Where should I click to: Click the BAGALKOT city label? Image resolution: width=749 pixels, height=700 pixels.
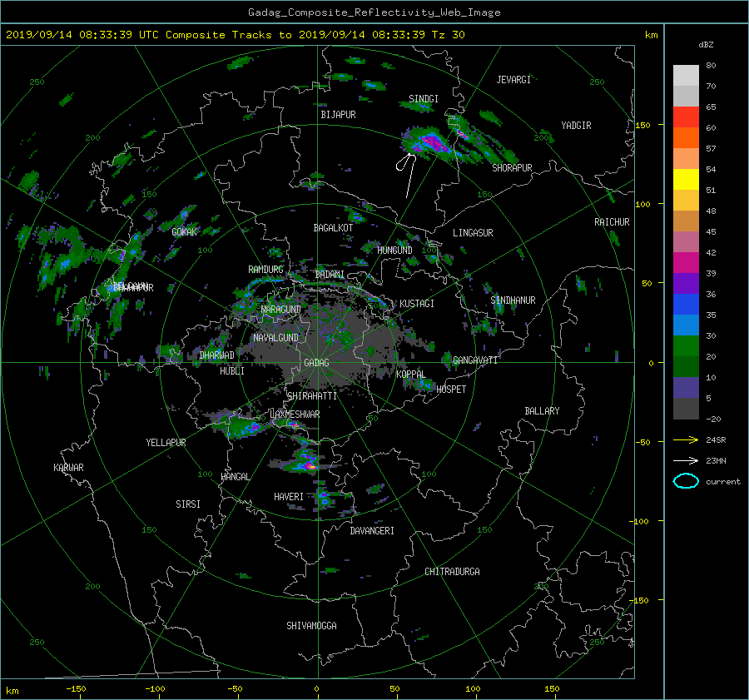coord(333,228)
